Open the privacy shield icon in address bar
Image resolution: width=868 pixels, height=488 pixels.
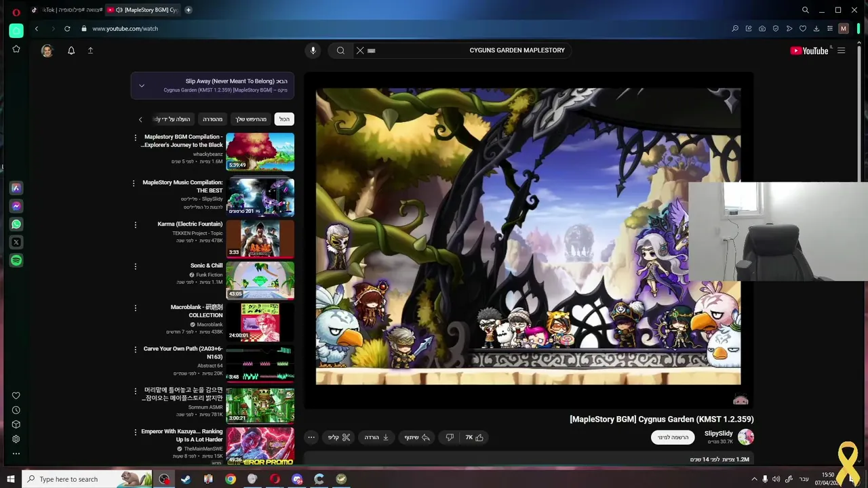pyautogui.click(x=776, y=28)
